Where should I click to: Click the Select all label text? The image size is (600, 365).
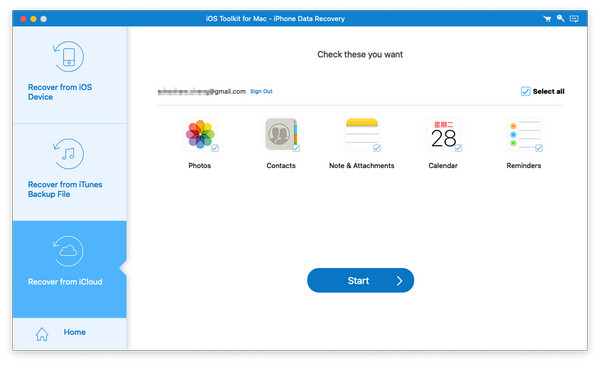(x=549, y=91)
